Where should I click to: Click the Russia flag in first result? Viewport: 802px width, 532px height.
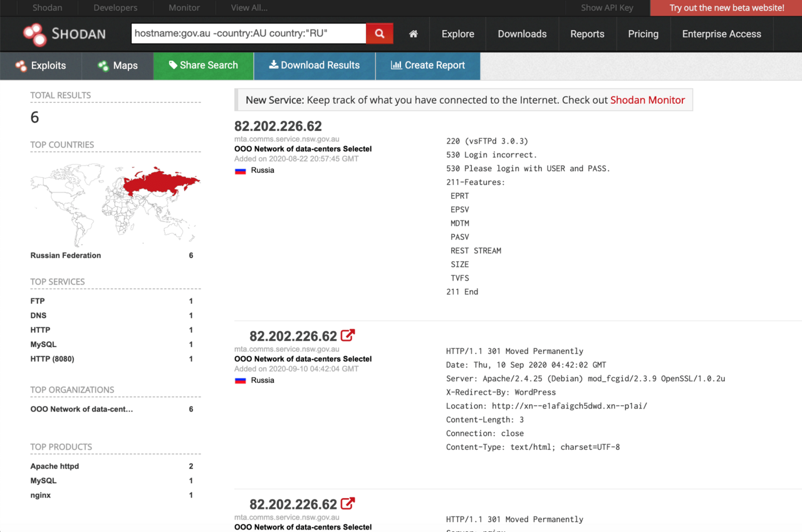[240, 170]
